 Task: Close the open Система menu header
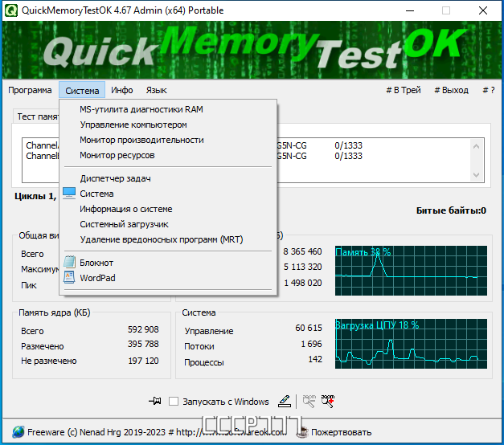(x=82, y=90)
